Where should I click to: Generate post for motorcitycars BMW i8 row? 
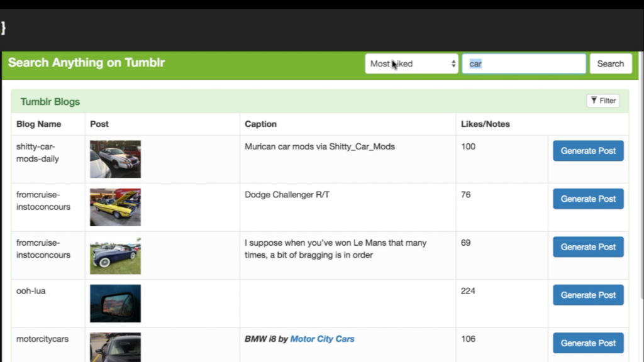tap(588, 343)
